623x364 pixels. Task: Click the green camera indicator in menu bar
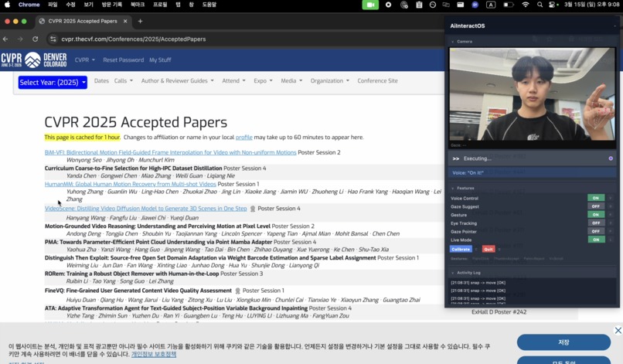tap(370, 5)
